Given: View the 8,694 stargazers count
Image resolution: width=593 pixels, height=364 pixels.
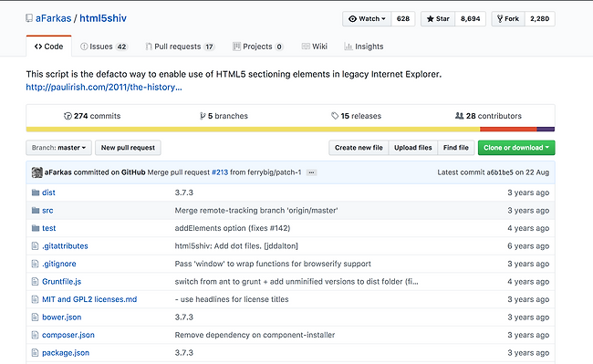Looking at the screenshot, I should [470, 19].
